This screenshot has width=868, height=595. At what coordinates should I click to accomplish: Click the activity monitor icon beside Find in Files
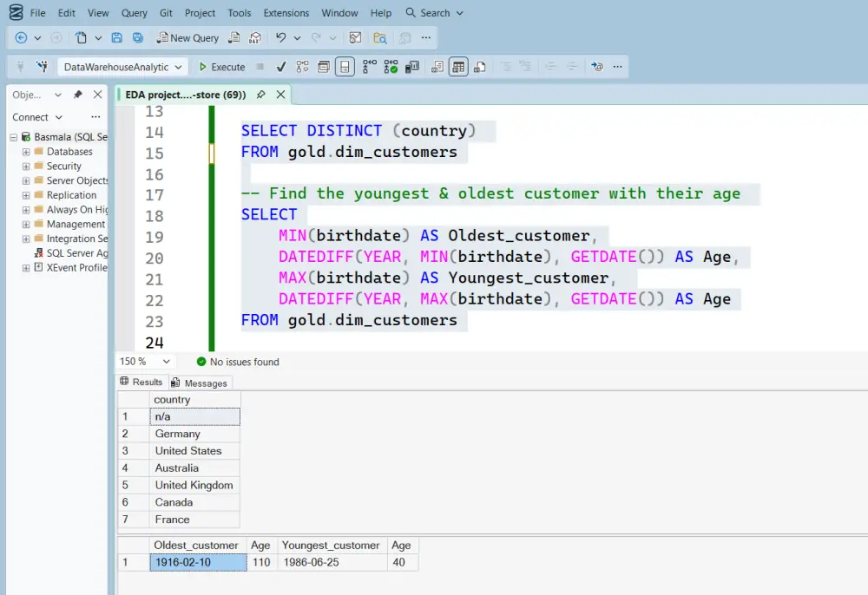pyautogui.click(x=355, y=37)
